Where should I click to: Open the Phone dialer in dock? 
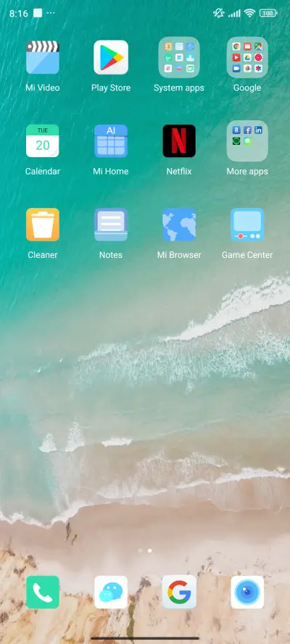pyautogui.click(x=43, y=593)
